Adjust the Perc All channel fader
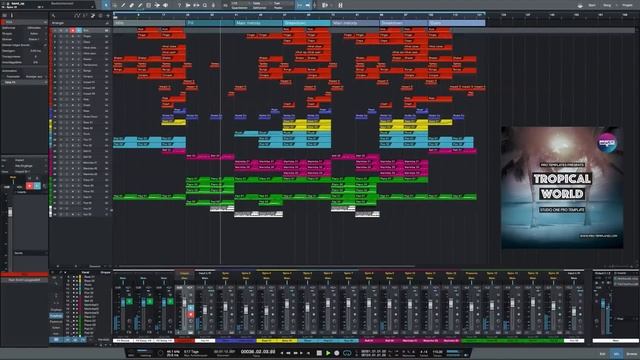This screenshot has height=360, width=640. coord(205,310)
